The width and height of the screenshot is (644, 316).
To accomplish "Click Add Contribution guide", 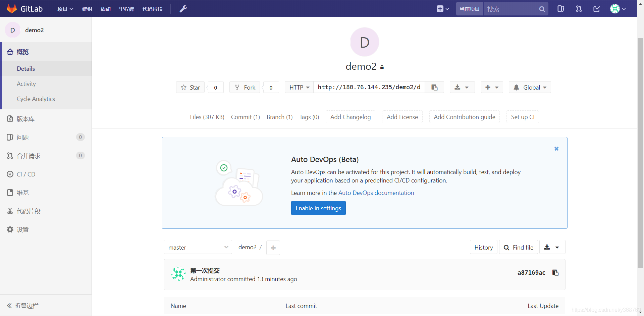I will [x=465, y=117].
